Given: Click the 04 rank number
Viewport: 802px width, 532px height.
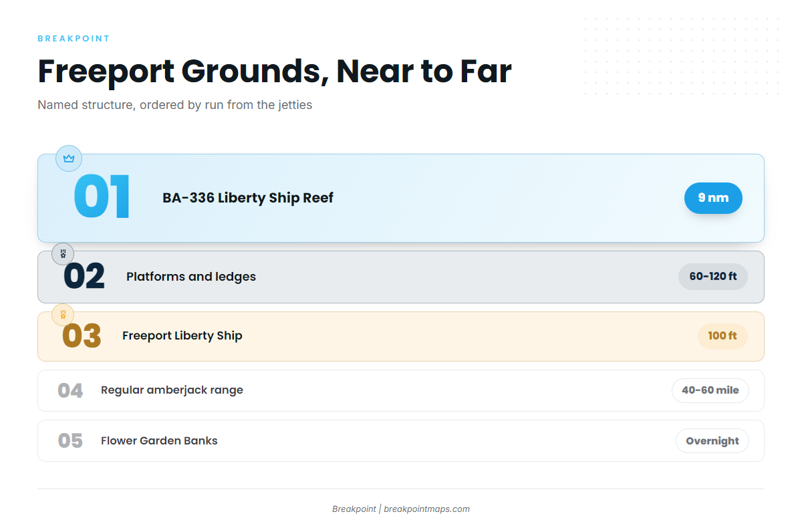Looking at the screenshot, I should [x=70, y=390].
